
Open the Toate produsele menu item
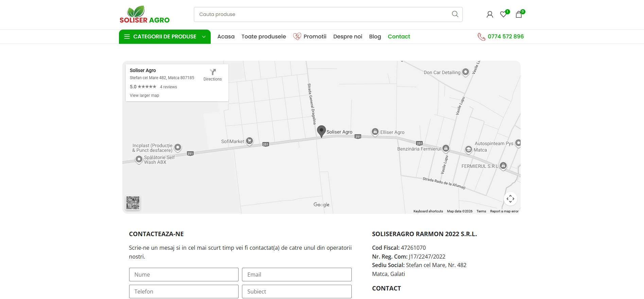(x=263, y=37)
